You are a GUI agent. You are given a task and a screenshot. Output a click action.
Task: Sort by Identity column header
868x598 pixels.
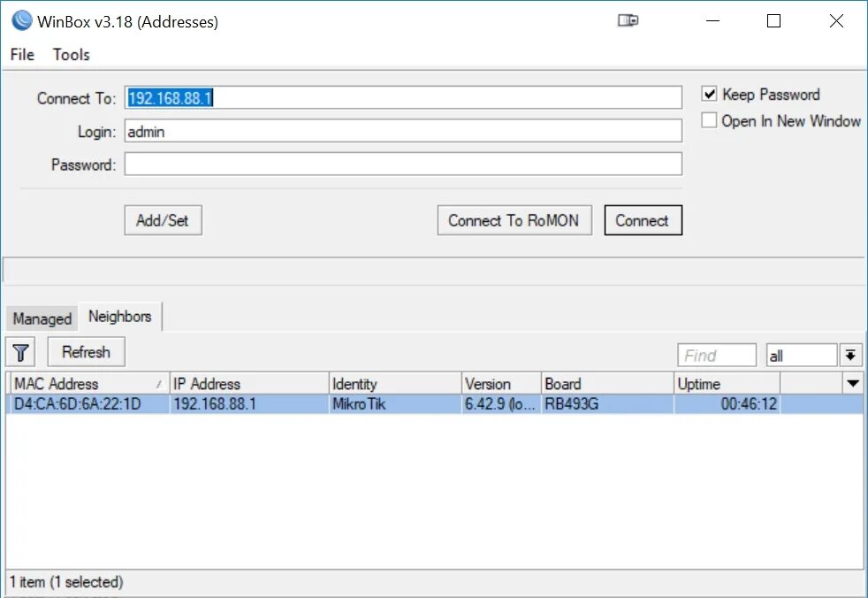[395, 384]
